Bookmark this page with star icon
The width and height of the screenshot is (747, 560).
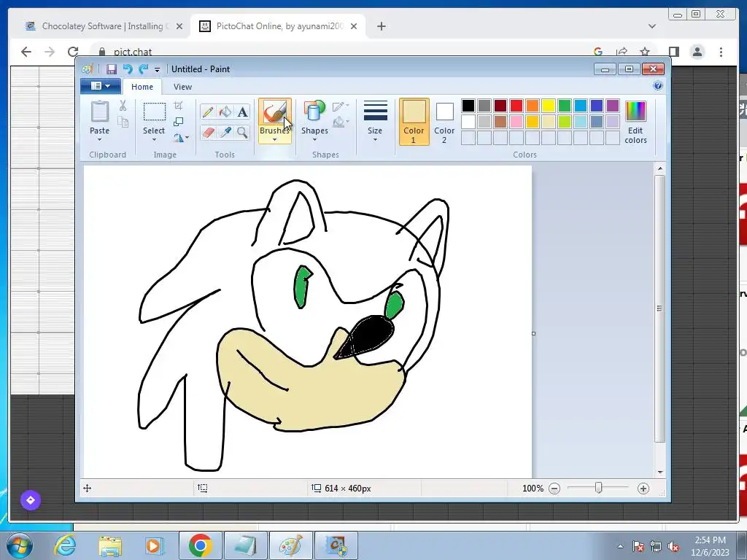(645, 52)
